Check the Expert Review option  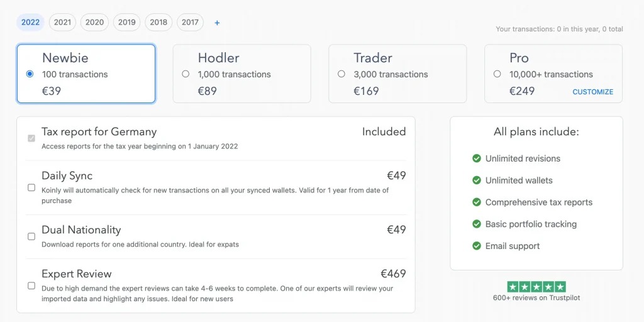31,286
